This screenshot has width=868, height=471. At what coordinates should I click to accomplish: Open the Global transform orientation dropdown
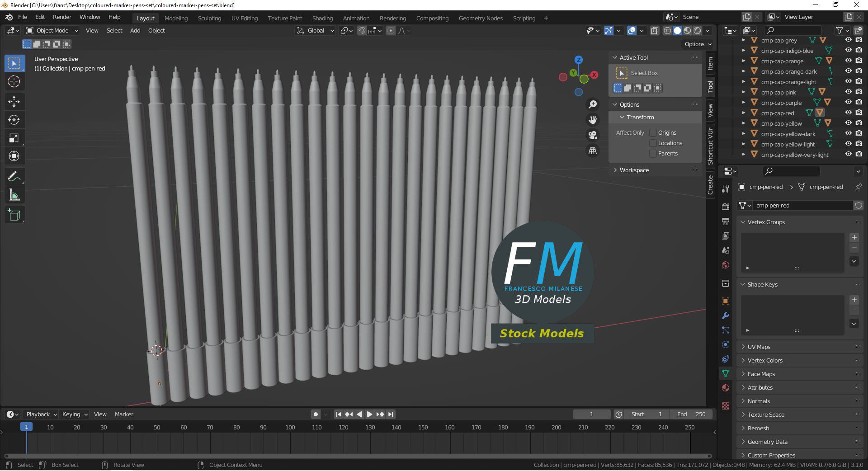coord(315,30)
